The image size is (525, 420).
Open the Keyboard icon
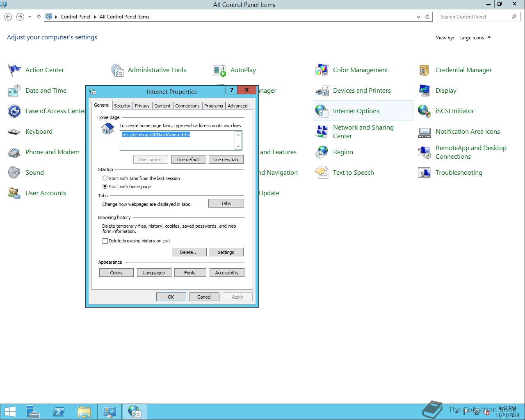click(14, 132)
